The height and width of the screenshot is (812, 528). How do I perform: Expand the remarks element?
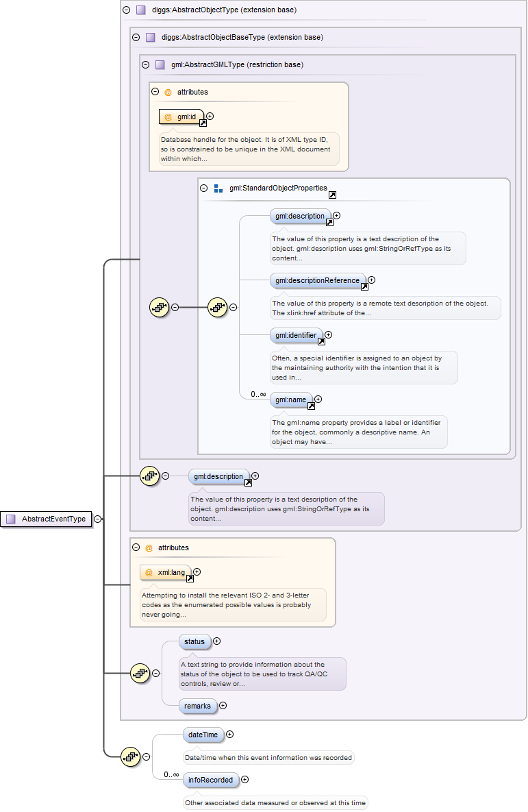223,705
